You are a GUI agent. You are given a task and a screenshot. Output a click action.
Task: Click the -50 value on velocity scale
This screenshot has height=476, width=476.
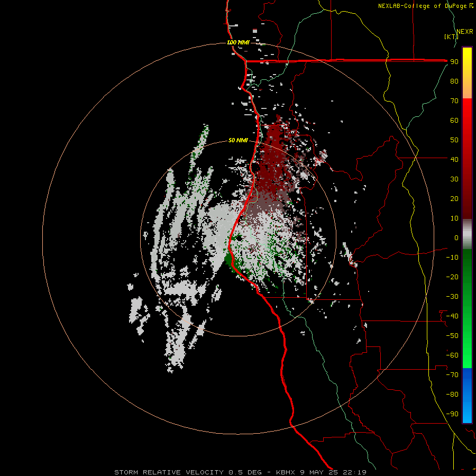[x=452, y=336]
